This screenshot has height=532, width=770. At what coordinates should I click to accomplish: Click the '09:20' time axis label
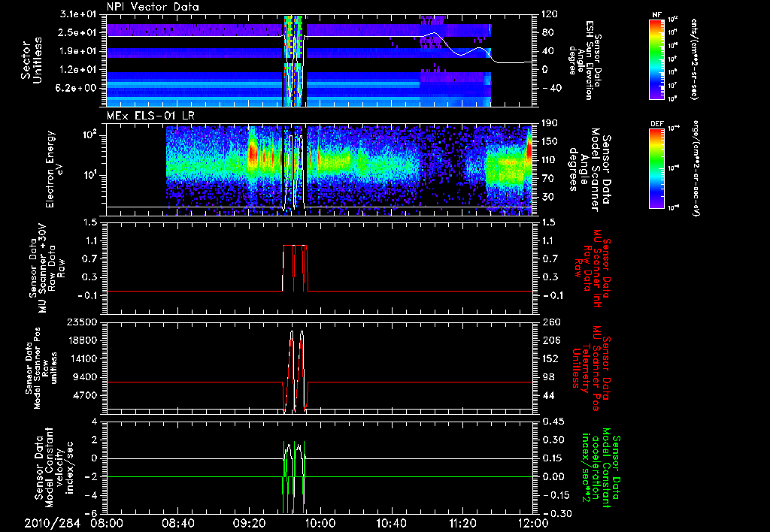coord(250,523)
